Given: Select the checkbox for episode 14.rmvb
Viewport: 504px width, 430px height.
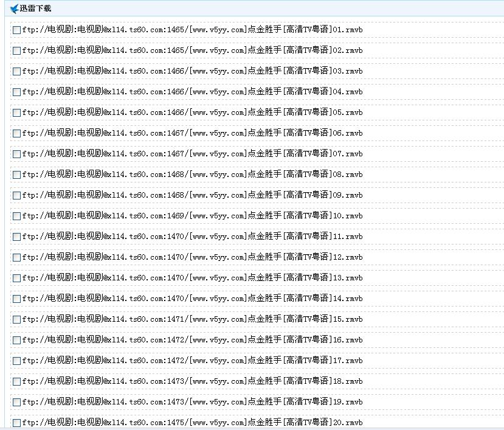Looking at the screenshot, I should point(16,299).
